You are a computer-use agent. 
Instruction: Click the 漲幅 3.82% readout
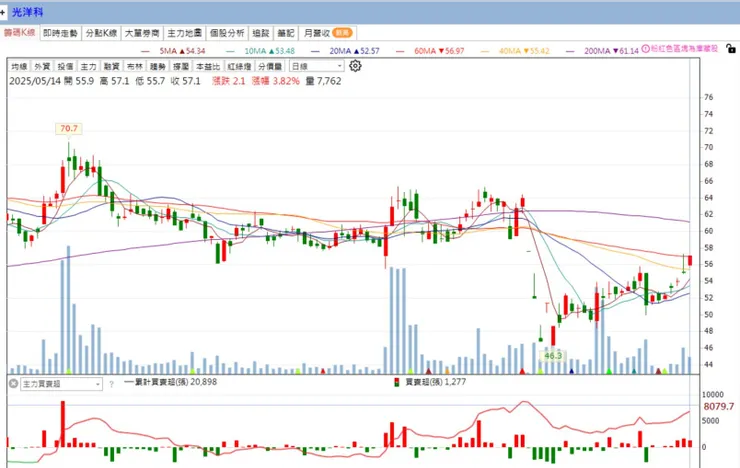click(276, 81)
